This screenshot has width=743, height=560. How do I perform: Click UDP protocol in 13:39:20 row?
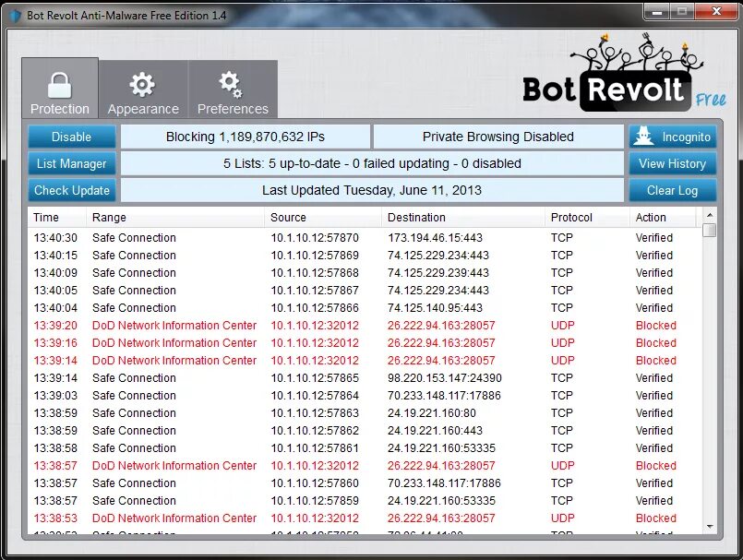point(562,326)
